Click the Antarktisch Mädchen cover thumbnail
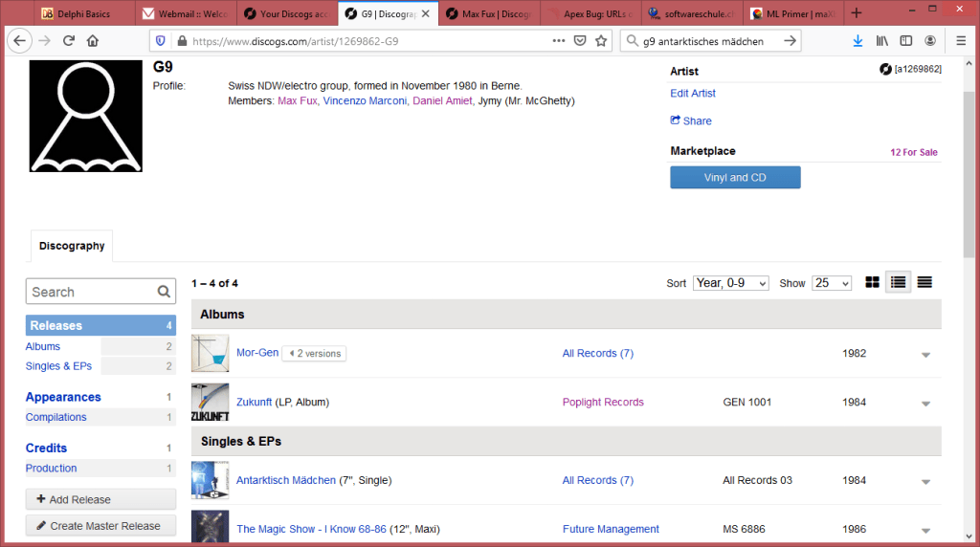 pyautogui.click(x=210, y=480)
